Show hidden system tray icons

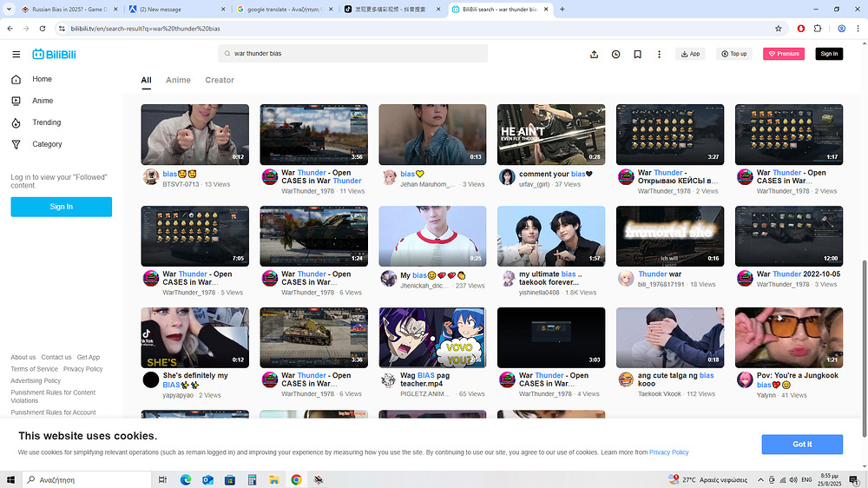(x=760, y=479)
